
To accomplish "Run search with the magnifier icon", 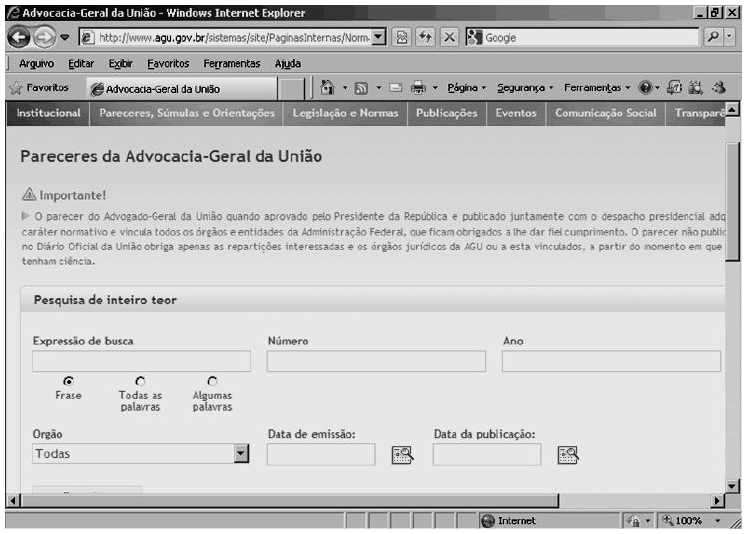I will tap(713, 37).
